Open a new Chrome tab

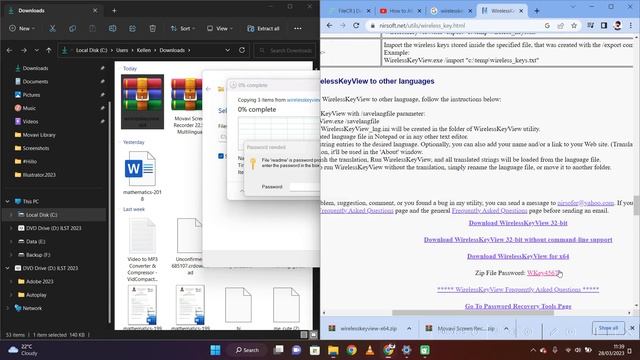point(536,11)
